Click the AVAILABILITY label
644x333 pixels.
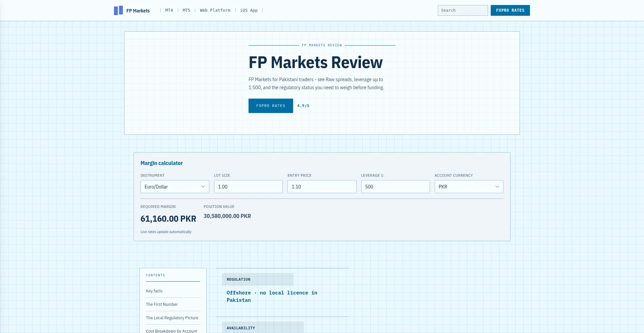click(241, 328)
